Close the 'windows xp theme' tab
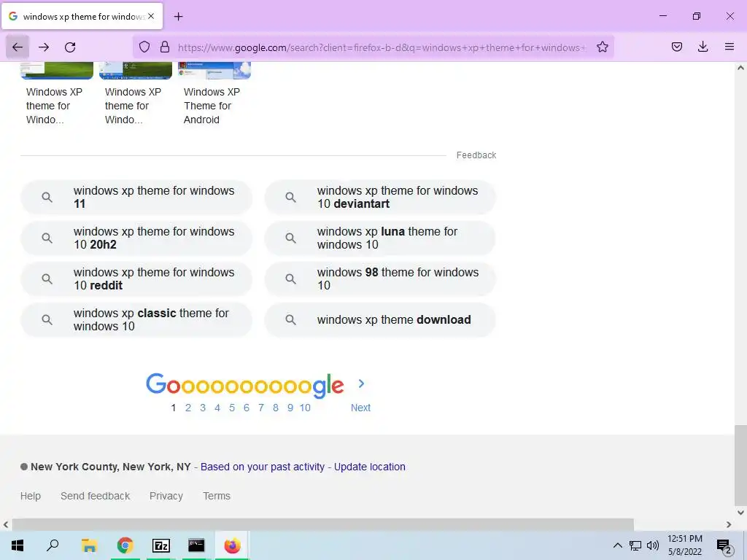The width and height of the screenshot is (747, 560). [x=151, y=16]
